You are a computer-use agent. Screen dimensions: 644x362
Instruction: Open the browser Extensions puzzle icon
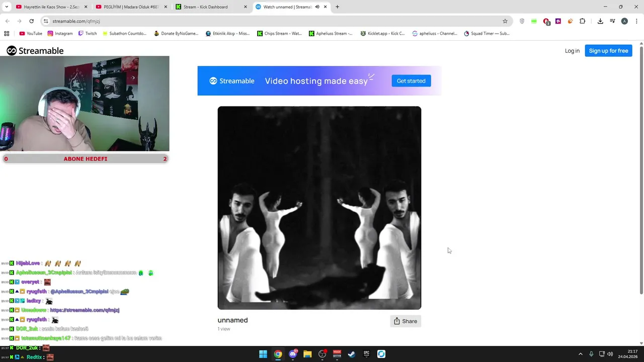click(583, 21)
